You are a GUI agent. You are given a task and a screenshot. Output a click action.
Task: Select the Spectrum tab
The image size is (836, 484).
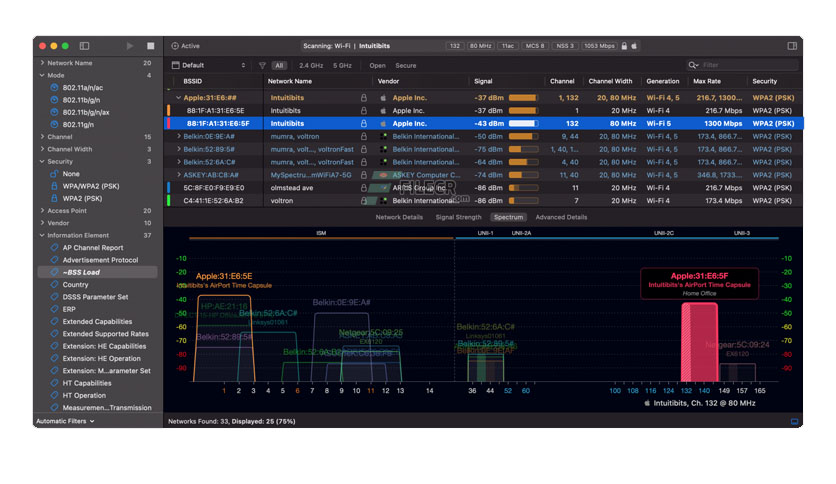[x=508, y=217]
